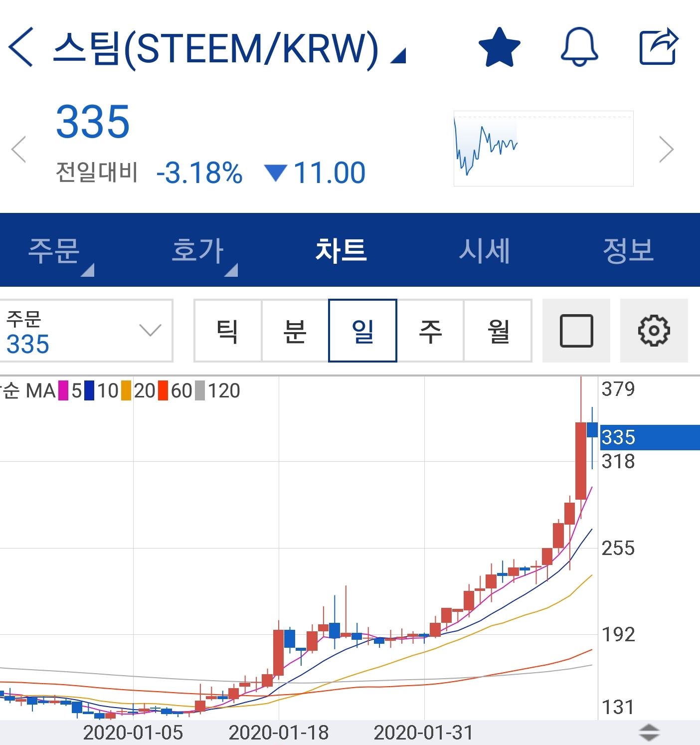Tap the 2020-01-18 date label
The height and width of the screenshot is (745, 700).
click(279, 733)
